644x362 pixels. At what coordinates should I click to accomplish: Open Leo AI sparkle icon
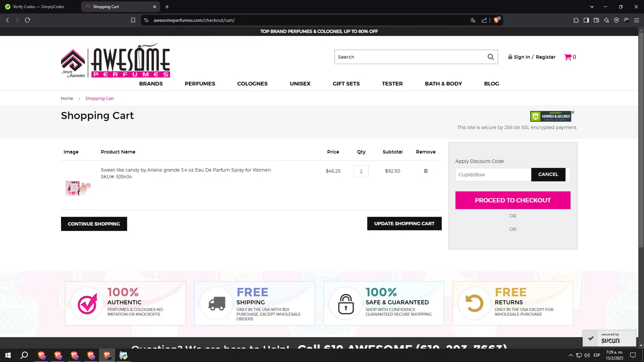tap(606, 20)
